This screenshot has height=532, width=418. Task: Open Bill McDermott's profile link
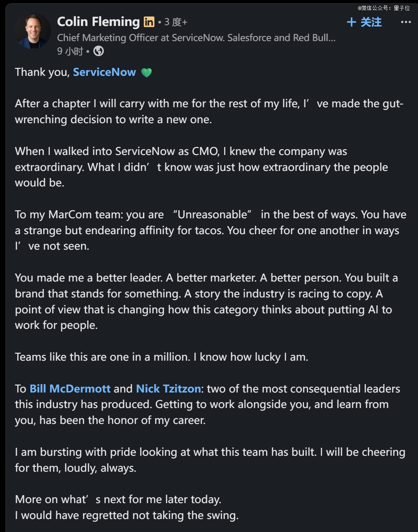tap(70, 389)
